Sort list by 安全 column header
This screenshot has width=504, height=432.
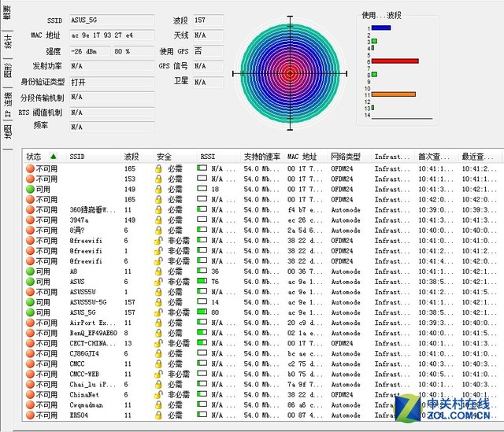[175, 157]
